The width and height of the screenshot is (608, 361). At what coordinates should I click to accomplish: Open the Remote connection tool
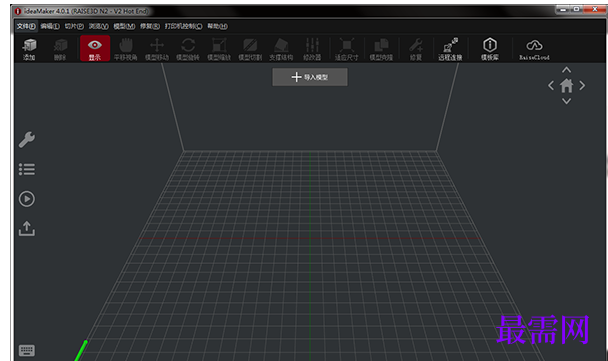click(x=450, y=49)
